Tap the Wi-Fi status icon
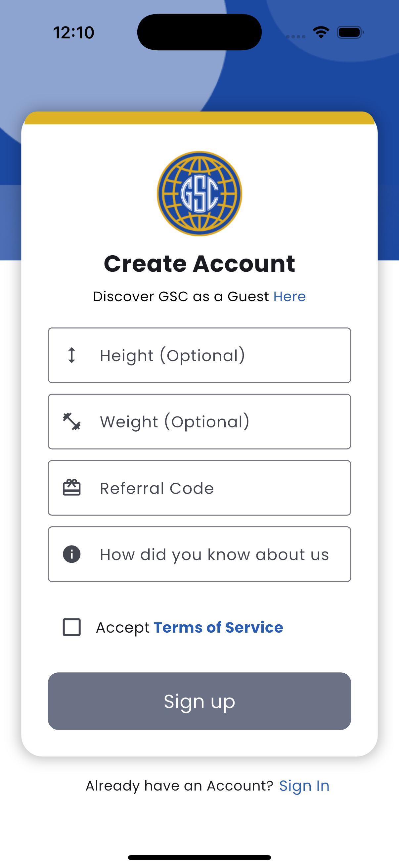 [x=321, y=32]
